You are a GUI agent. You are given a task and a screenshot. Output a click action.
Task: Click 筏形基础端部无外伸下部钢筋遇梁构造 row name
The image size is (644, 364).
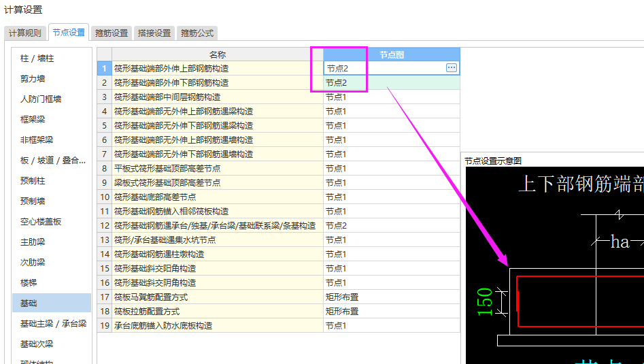pos(217,125)
